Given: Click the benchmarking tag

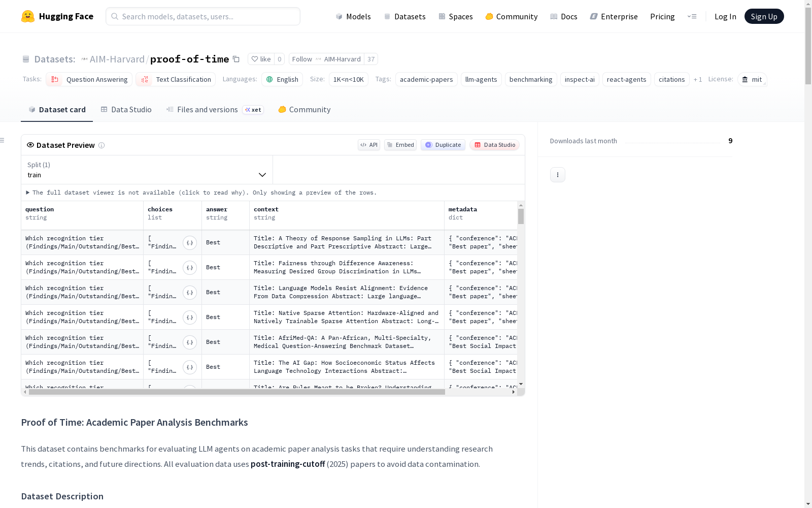Looking at the screenshot, I should point(531,79).
